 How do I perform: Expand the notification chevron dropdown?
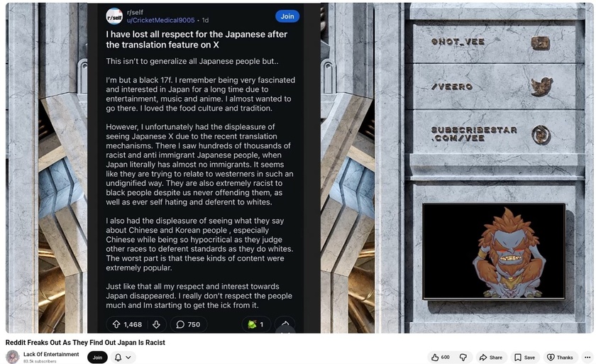coord(128,358)
